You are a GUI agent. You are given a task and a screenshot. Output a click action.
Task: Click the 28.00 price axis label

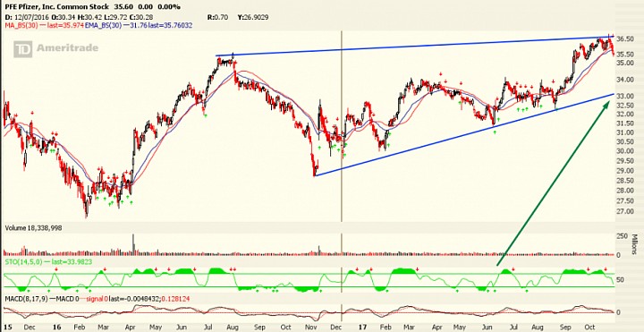625,191
